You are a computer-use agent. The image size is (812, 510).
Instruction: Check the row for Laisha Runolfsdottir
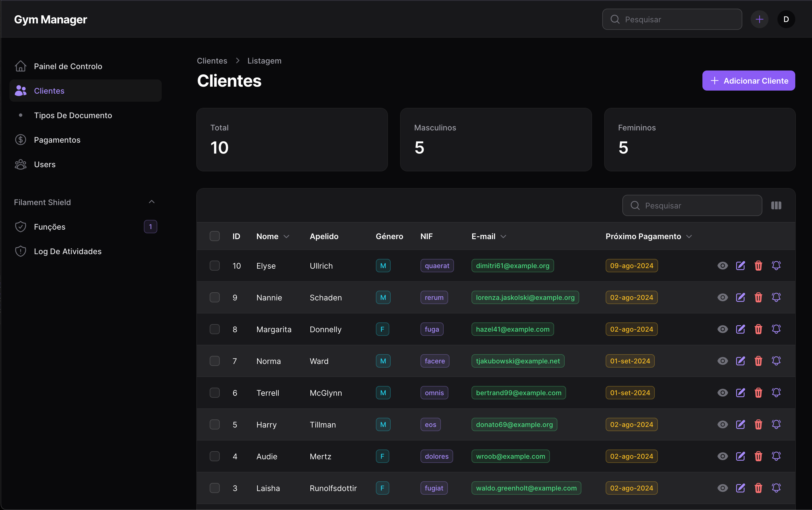[214, 488]
